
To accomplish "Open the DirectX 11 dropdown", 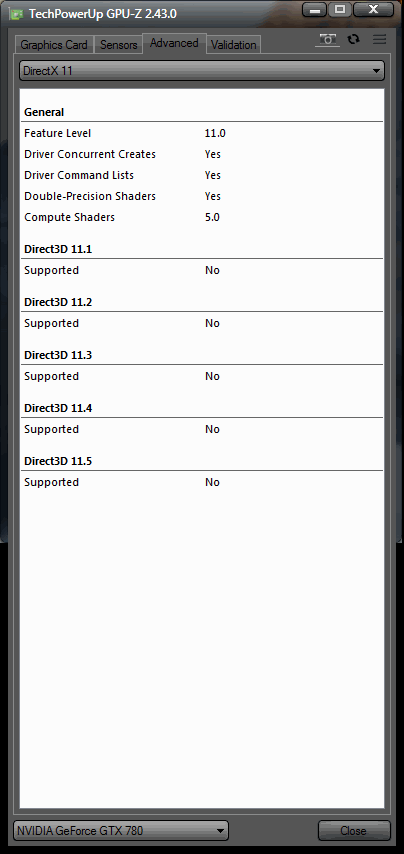I will [201, 71].
